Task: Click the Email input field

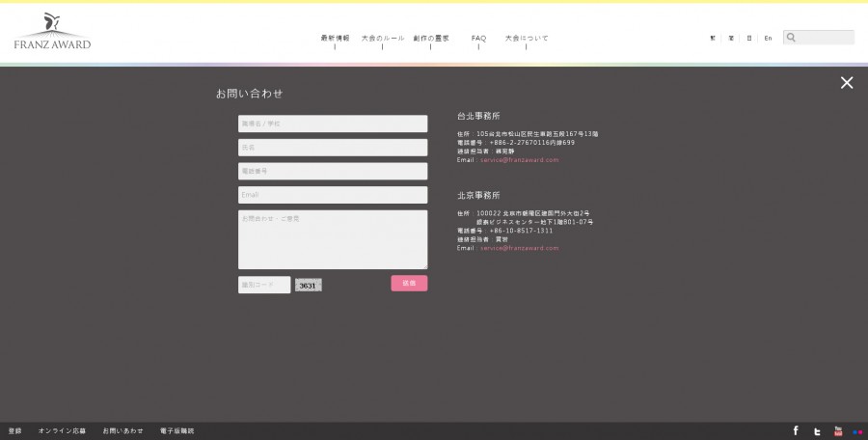Action: tap(333, 195)
